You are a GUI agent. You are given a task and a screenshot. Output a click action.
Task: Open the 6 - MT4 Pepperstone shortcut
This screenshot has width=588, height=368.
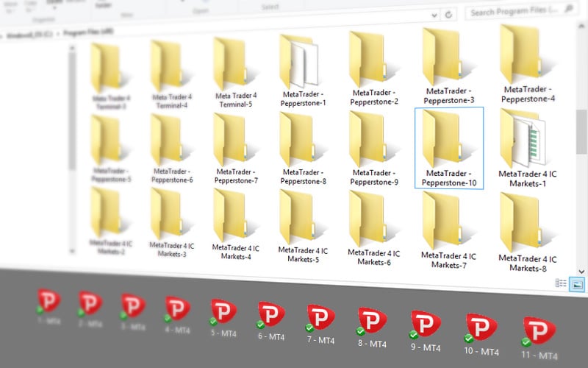pos(270,321)
